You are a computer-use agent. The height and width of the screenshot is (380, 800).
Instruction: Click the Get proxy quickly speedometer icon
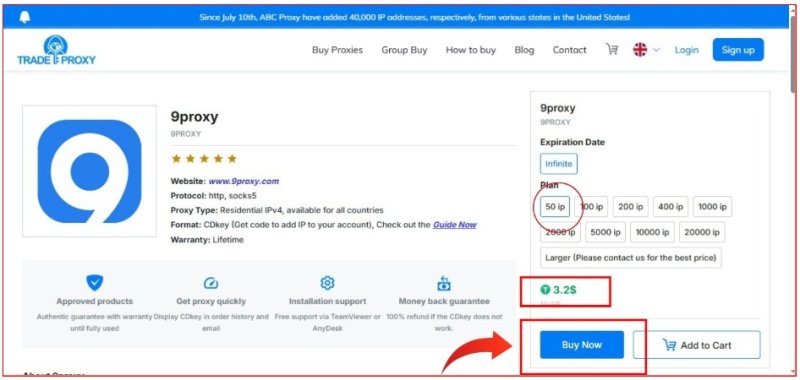211,283
